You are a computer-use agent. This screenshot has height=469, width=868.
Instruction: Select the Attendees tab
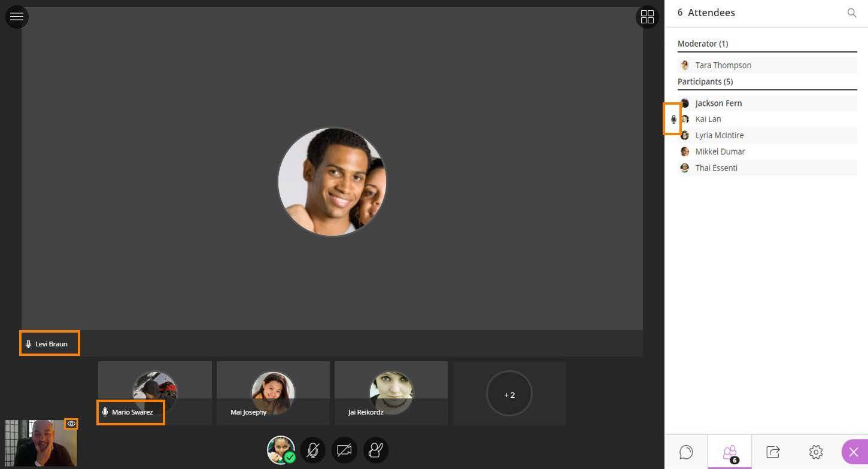click(730, 452)
